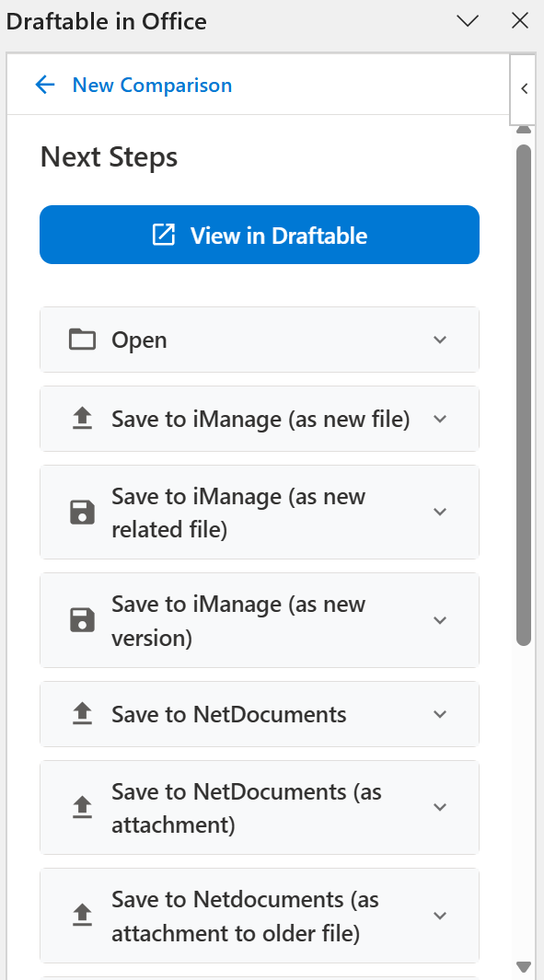Expand Save to NetDocuments

pyautogui.click(x=440, y=714)
